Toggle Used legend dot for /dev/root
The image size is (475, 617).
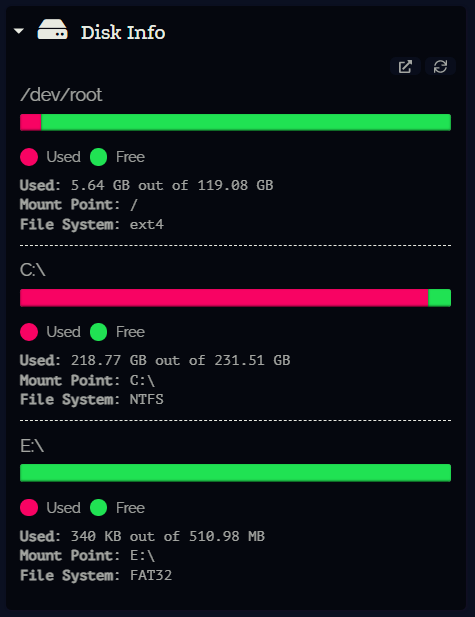coord(29,157)
